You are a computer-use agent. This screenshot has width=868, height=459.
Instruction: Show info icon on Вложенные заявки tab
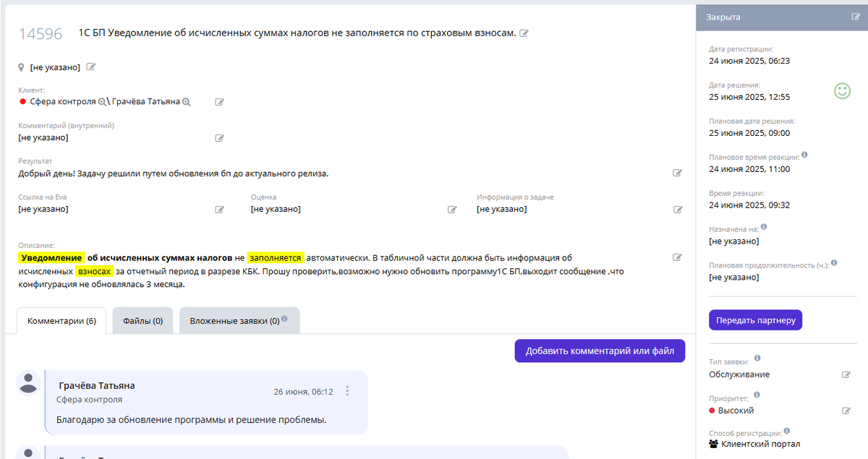(284, 319)
